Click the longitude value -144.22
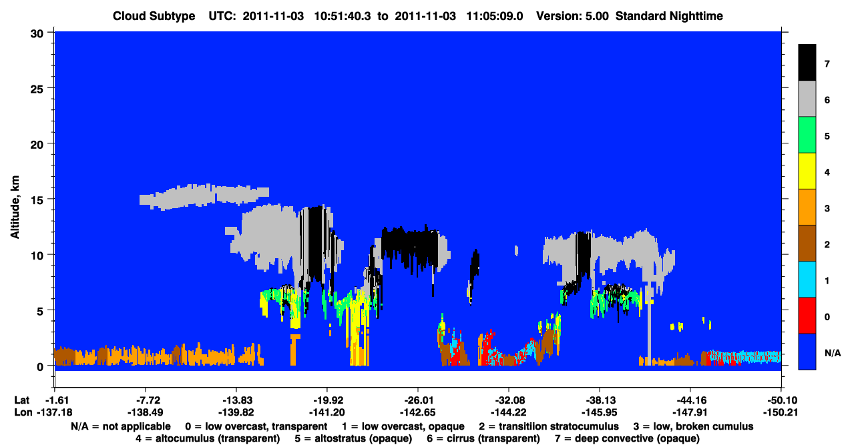Image resolution: width=868 pixels, height=445 pixels. 508,412
